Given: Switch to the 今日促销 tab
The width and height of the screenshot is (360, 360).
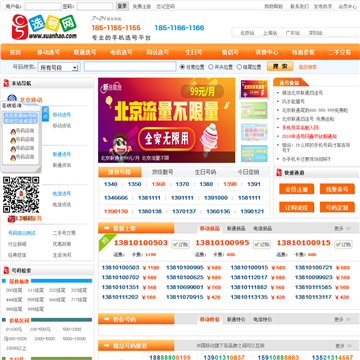Looking at the screenshot, I should [248, 172].
